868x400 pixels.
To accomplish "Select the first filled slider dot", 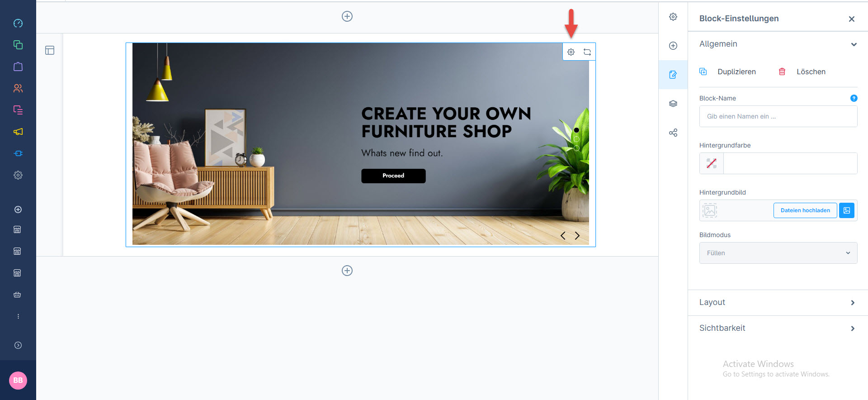I will pos(576,130).
